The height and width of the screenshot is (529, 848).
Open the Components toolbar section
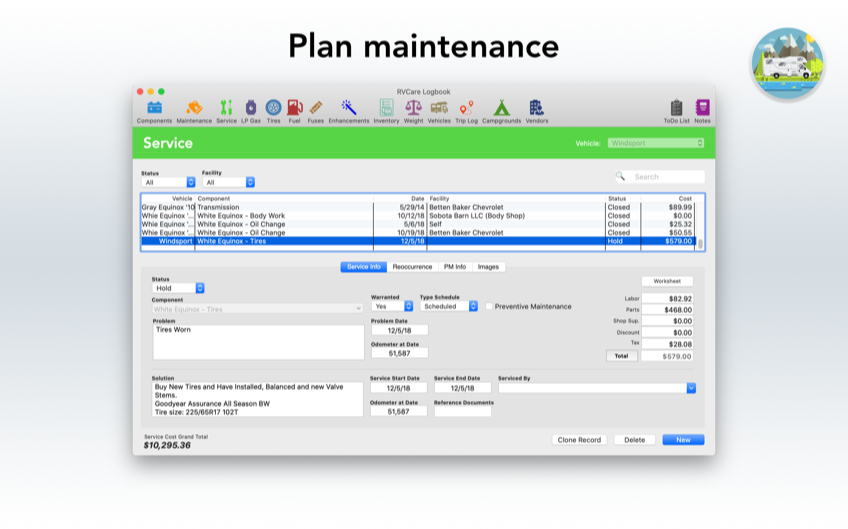coord(154,108)
